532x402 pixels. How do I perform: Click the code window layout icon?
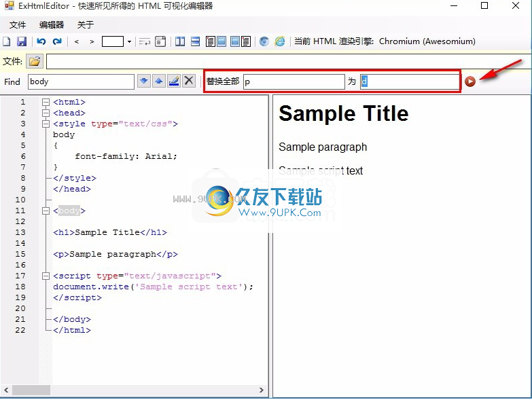[x=160, y=41]
